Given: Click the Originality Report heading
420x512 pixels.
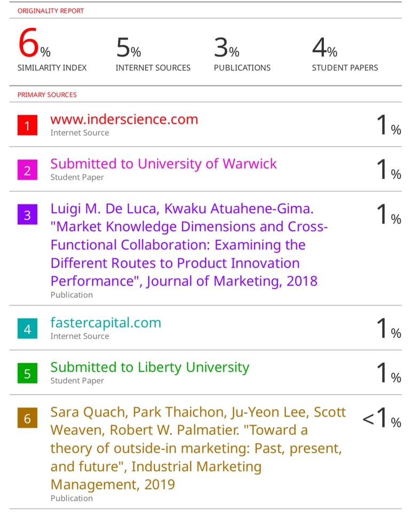Looking at the screenshot, I should click(x=50, y=11).
